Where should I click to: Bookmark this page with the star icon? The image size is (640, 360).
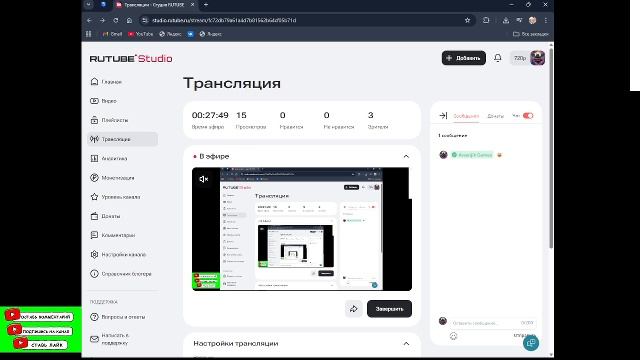(x=467, y=20)
